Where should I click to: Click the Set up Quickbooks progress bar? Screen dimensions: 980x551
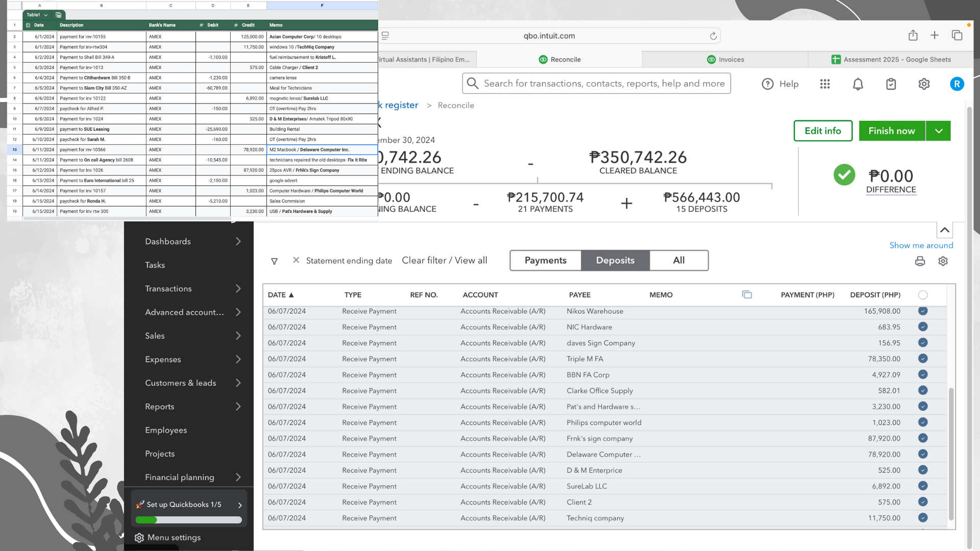tap(189, 520)
